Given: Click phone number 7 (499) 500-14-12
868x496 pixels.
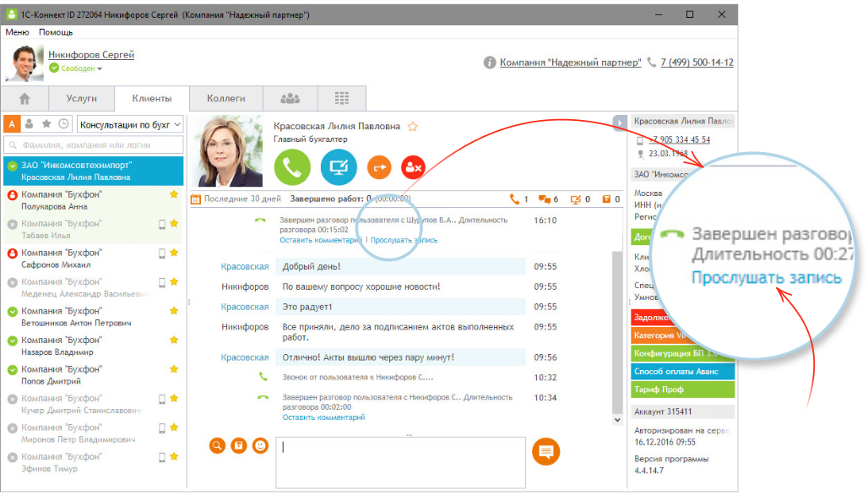Looking at the screenshot, I should 697,62.
